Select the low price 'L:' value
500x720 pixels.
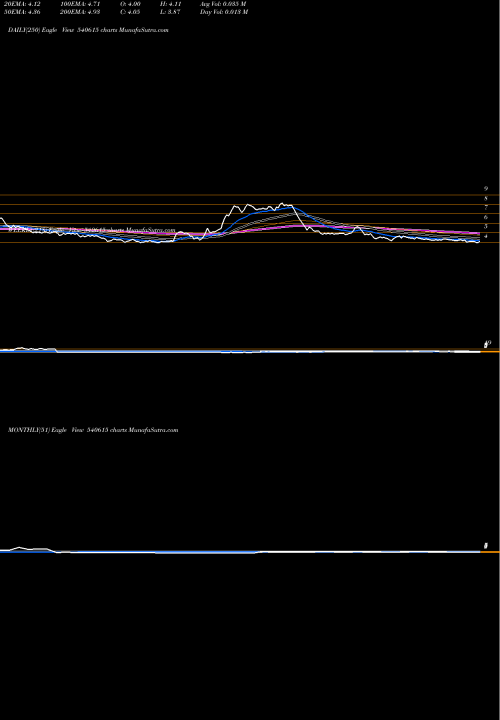click(170, 12)
